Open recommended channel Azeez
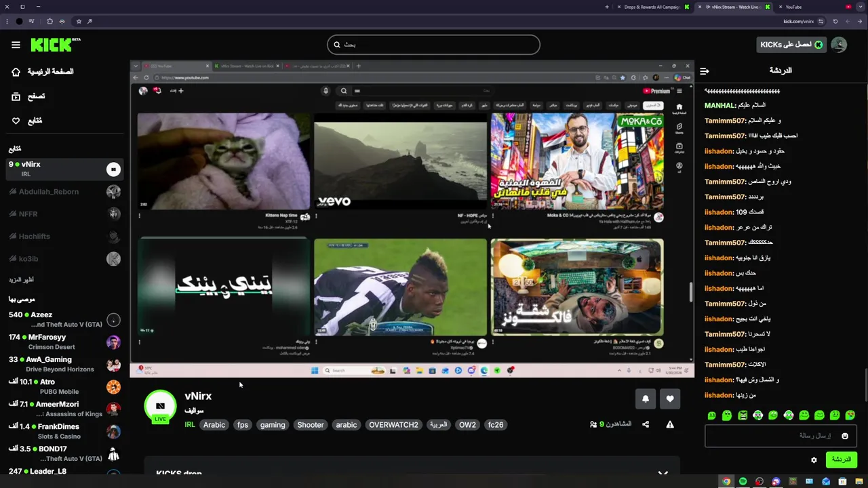The width and height of the screenshot is (868, 488). point(64,319)
